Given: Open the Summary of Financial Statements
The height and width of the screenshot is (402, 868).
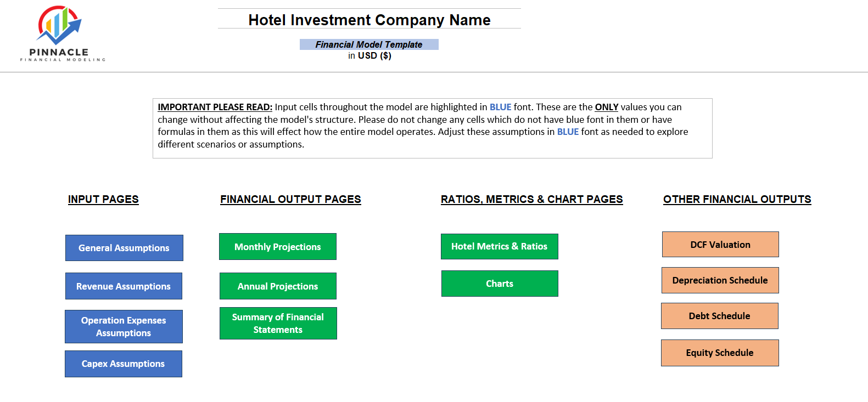Looking at the screenshot, I should (278, 323).
